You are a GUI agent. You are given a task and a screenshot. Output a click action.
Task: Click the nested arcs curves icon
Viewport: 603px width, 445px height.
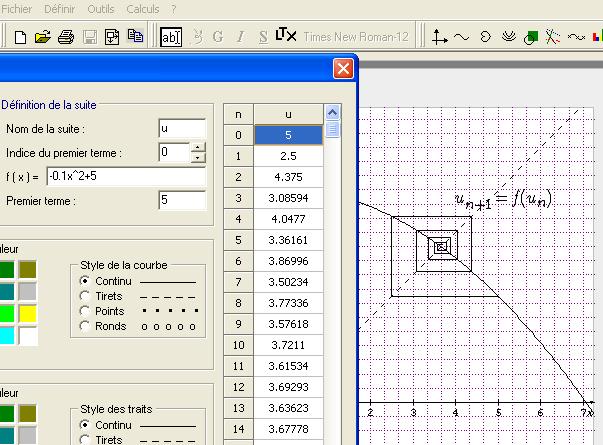pos(508,37)
